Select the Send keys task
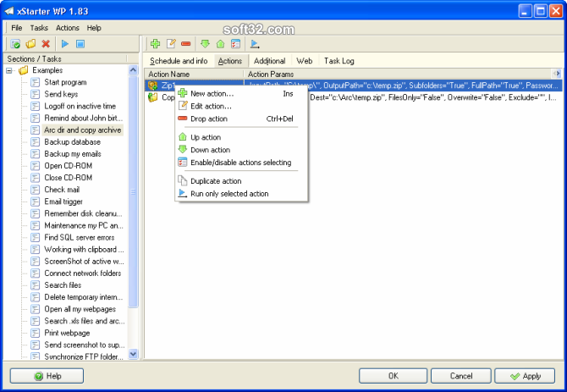Screen dimensions: 567x392 point(61,94)
